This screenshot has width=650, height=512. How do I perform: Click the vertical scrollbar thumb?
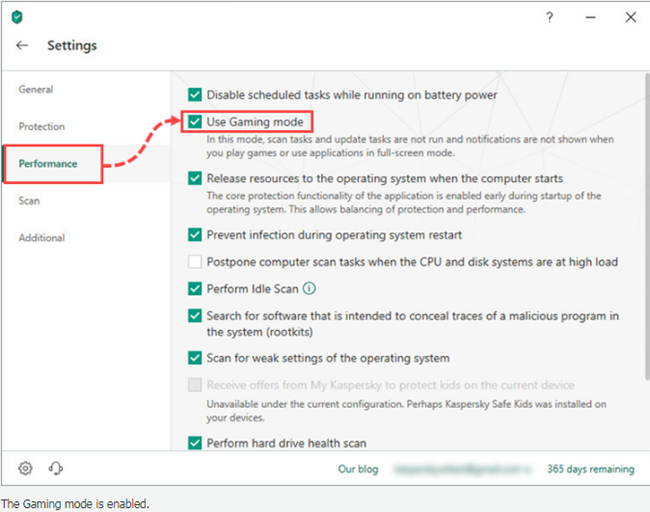(x=647, y=226)
